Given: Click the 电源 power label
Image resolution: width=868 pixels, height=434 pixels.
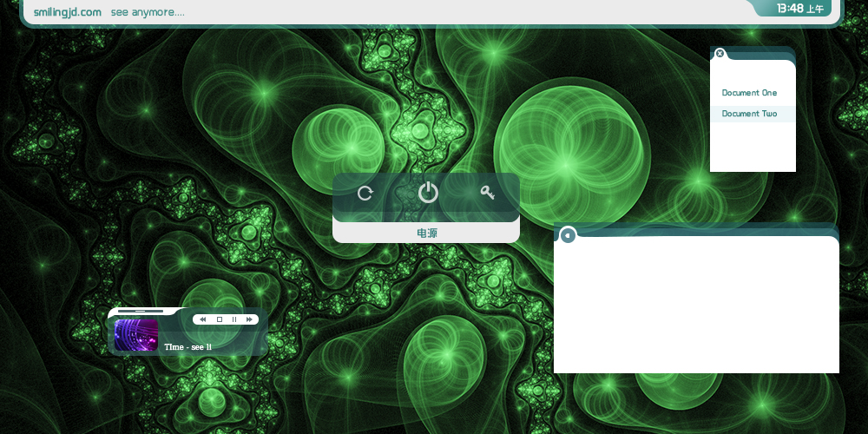Looking at the screenshot, I should coord(426,233).
